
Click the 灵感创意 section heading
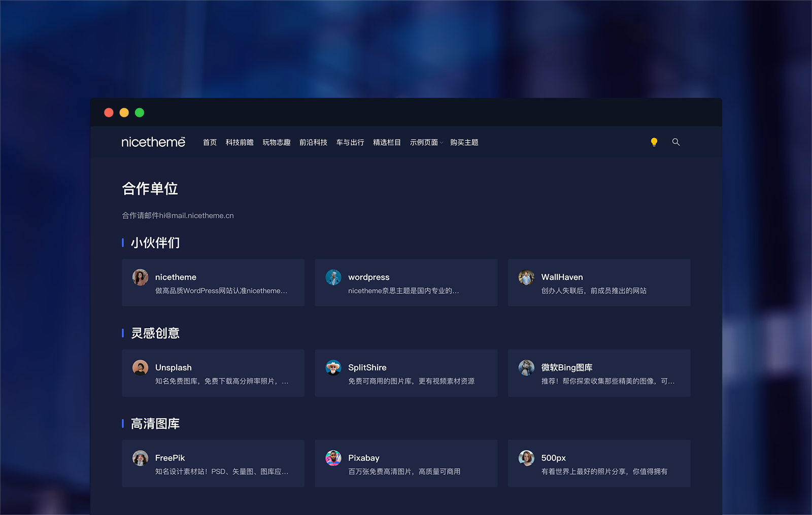click(x=155, y=333)
